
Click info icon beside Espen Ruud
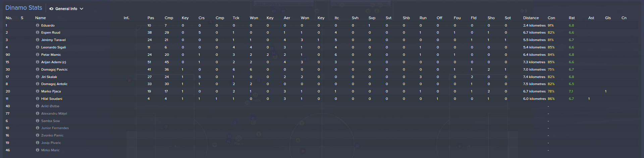(x=38, y=33)
